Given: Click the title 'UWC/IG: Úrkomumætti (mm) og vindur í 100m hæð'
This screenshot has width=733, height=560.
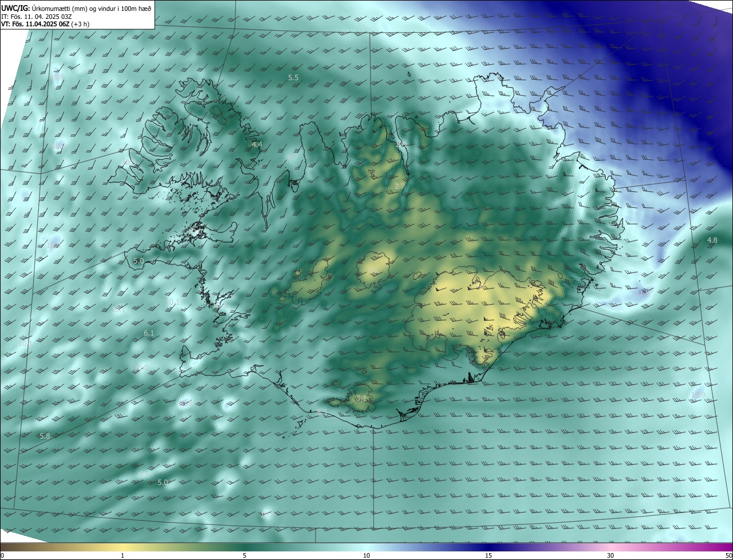Looking at the screenshot, I should point(76,8).
